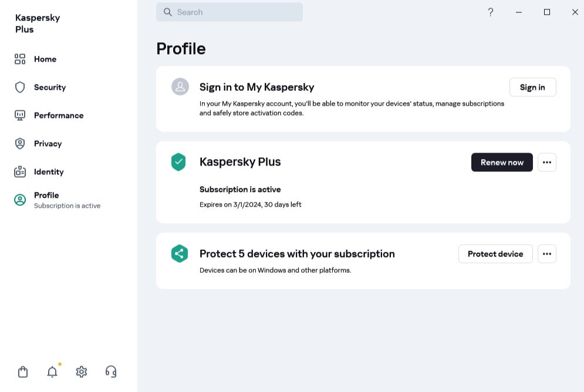Image resolution: width=584 pixels, height=392 pixels.
Task: Open the Security section
Action: 49,87
